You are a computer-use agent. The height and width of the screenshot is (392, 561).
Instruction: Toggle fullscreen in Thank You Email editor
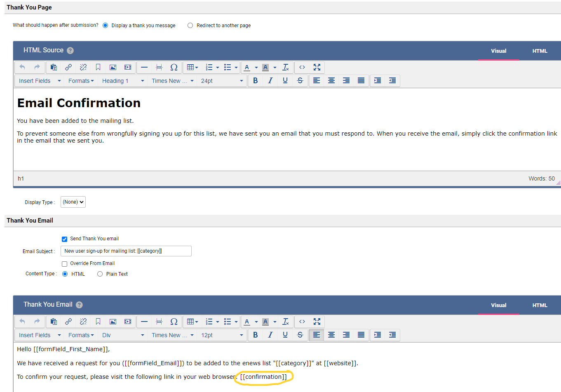317,322
